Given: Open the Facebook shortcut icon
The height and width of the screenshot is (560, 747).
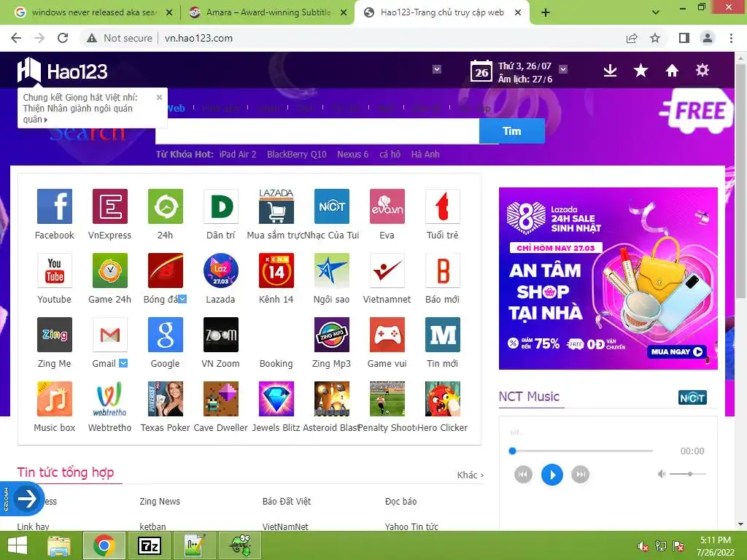Looking at the screenshot, I should pos(54,206).
